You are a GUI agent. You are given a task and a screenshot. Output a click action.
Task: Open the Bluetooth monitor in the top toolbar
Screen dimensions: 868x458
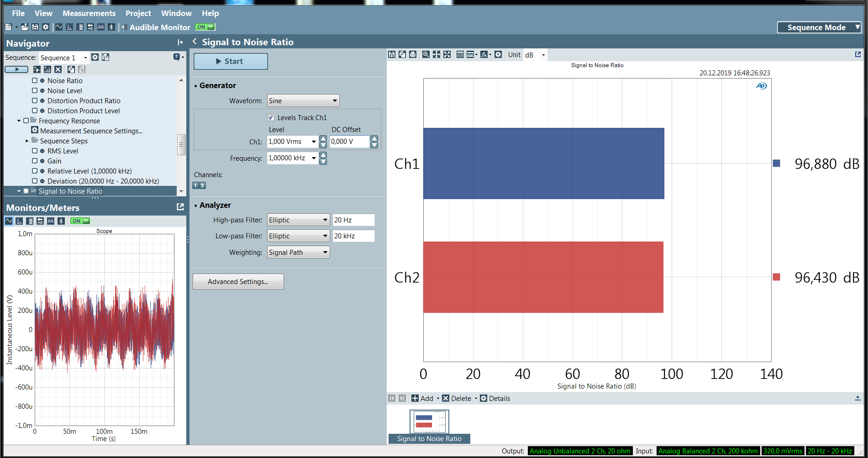(111, 27)
